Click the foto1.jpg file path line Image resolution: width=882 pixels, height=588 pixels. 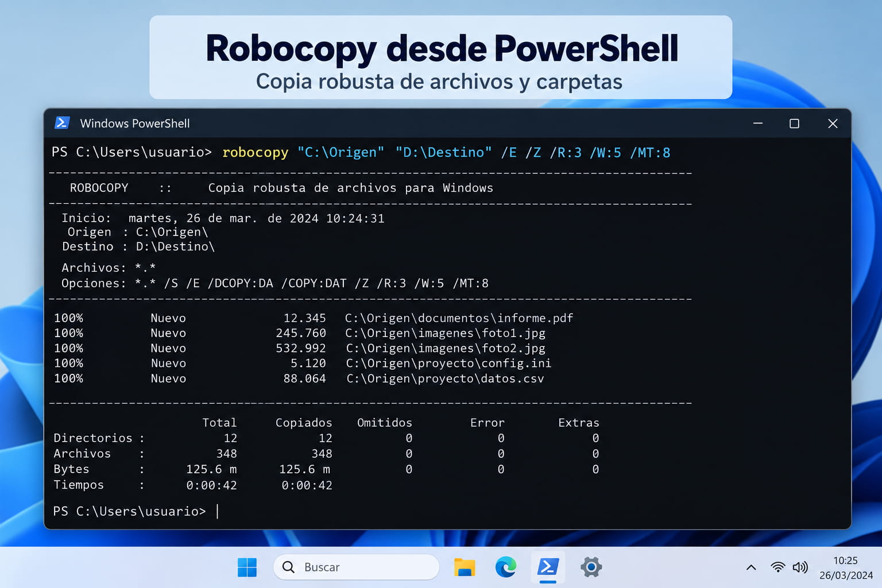[445, 333]
